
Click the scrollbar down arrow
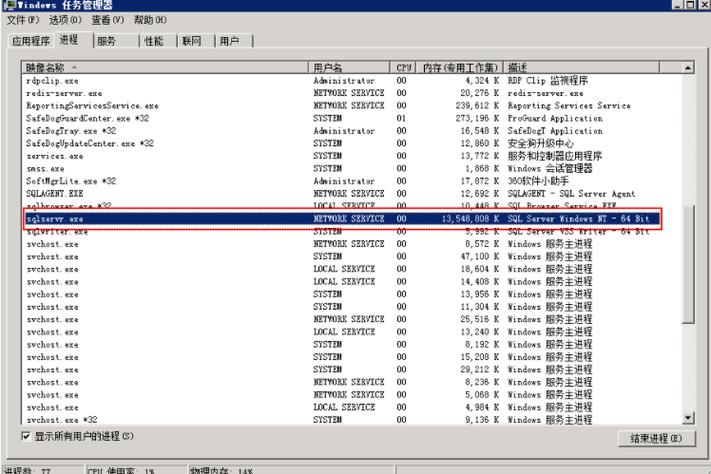pos(688,418)
